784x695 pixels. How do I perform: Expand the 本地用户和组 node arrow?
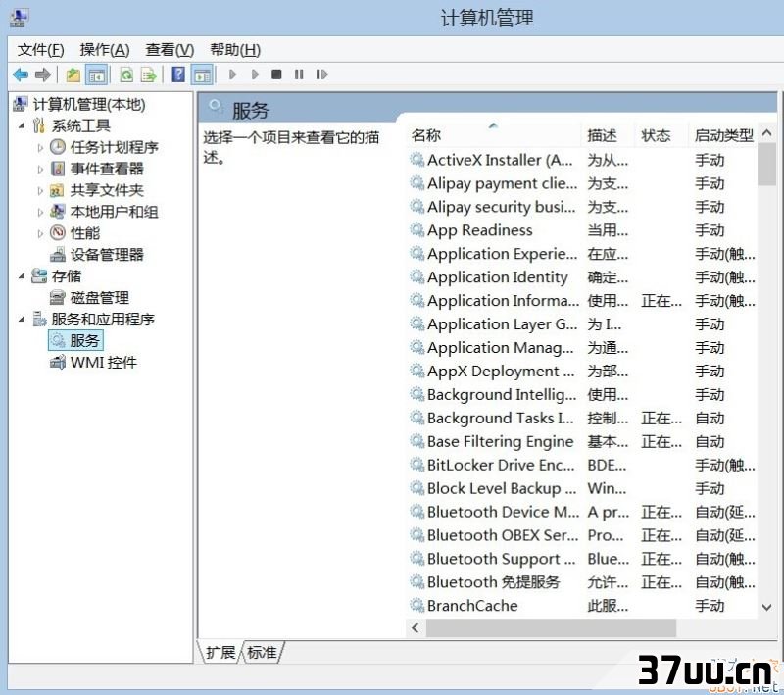(x=40, y=212)
